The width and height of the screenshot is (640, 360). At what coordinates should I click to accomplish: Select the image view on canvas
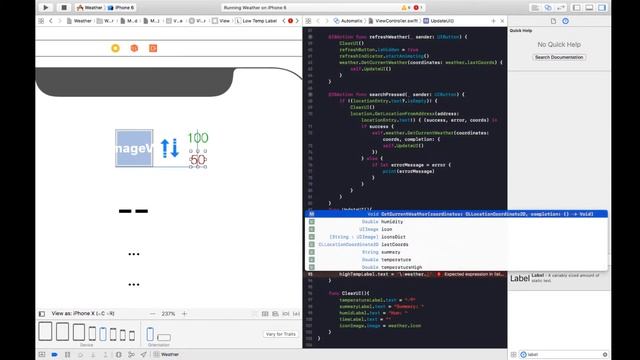134,148
